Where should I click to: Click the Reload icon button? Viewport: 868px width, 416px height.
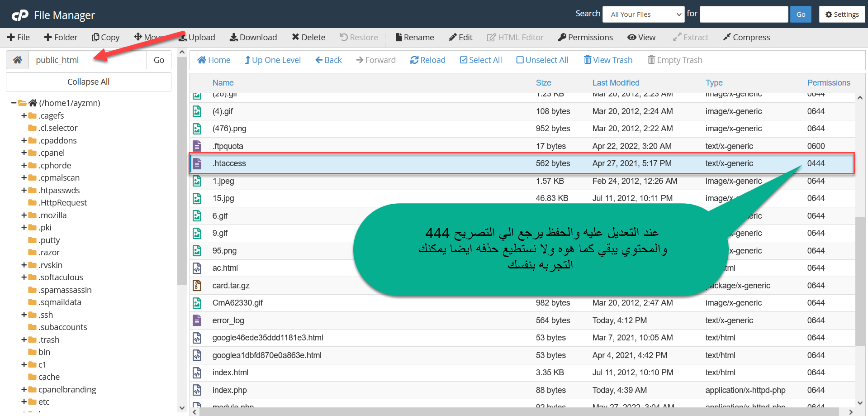click(414, 60)
